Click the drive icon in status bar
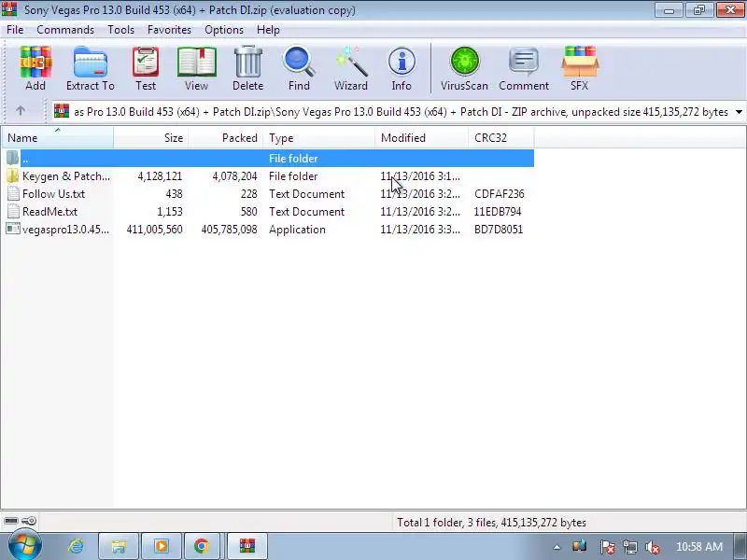The image size is (747, 560). pyautogui.click(x=11, y=521)
